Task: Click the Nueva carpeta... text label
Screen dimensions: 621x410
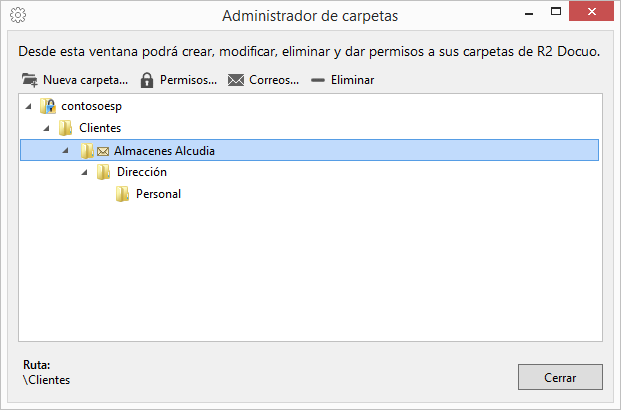Action: point(86,80)
